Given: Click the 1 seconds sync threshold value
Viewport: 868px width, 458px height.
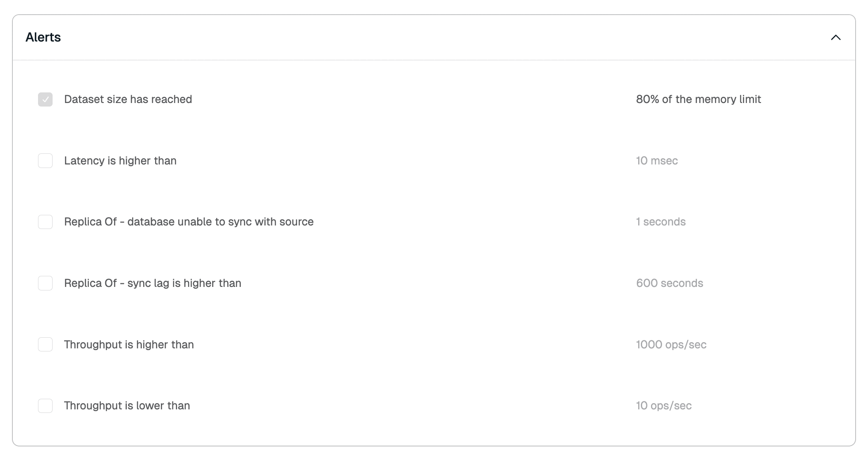Looking at the screenshot, I should coord(661,222).
